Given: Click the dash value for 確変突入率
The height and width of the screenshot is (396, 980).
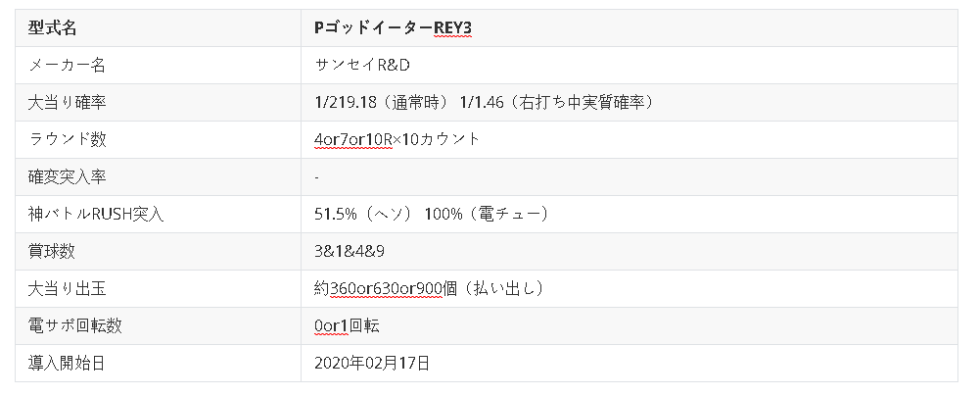Looking at the screenshot, I should tap(317, 177).
